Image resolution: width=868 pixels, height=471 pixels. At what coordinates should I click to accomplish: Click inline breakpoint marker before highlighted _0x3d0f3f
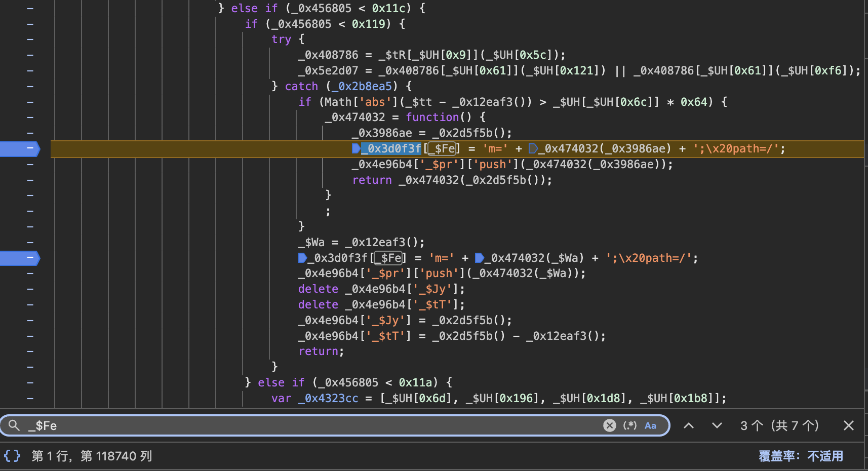(x=356, y=148)
